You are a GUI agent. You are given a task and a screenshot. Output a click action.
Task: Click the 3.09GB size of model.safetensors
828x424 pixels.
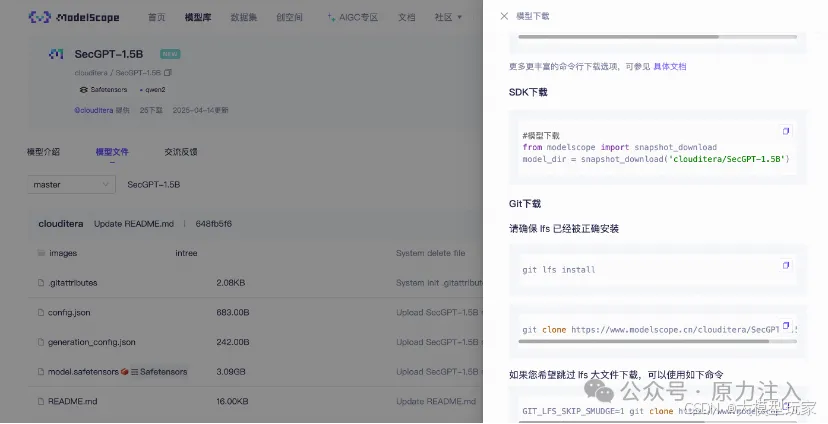[x=231, y=372]
